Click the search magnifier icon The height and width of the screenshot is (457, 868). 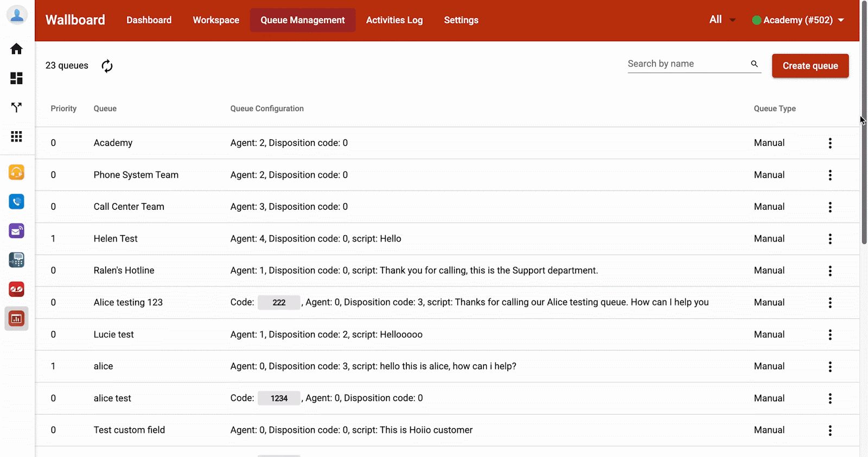point(754,64)
